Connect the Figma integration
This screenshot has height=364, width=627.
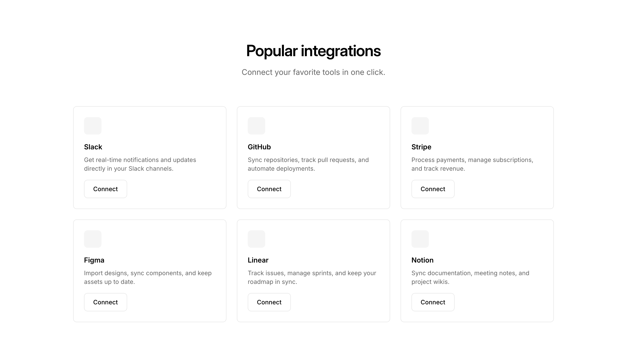click(105, 302)
